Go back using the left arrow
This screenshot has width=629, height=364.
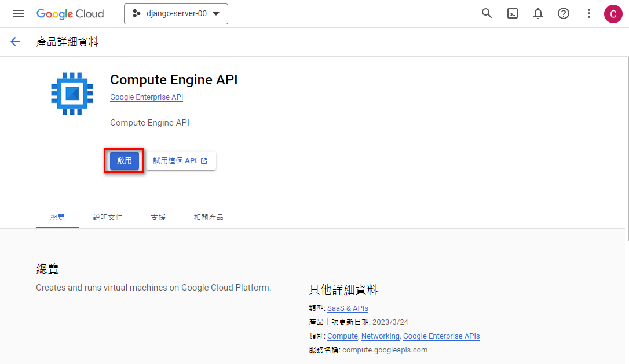pos(15,42)
